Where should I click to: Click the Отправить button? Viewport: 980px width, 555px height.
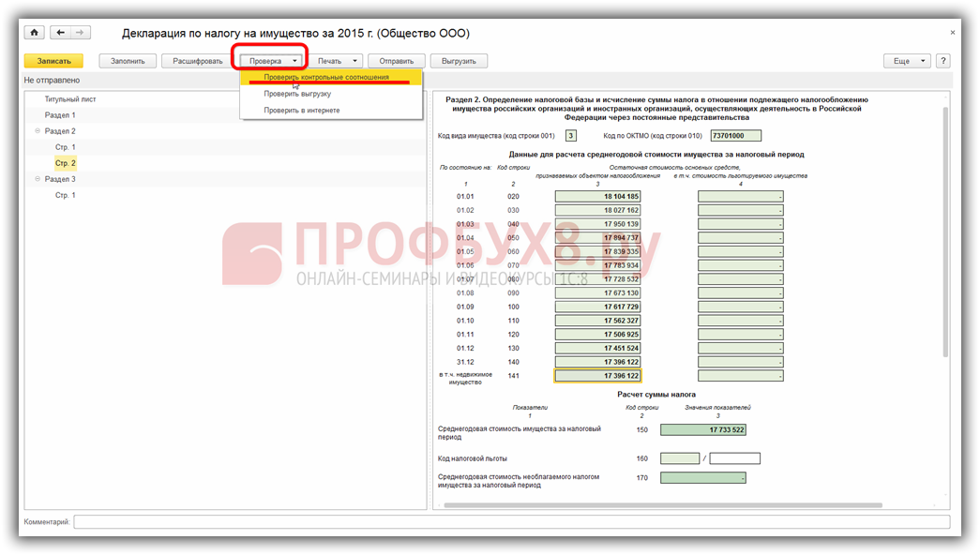pyautogui.click(x=397, y=61)
